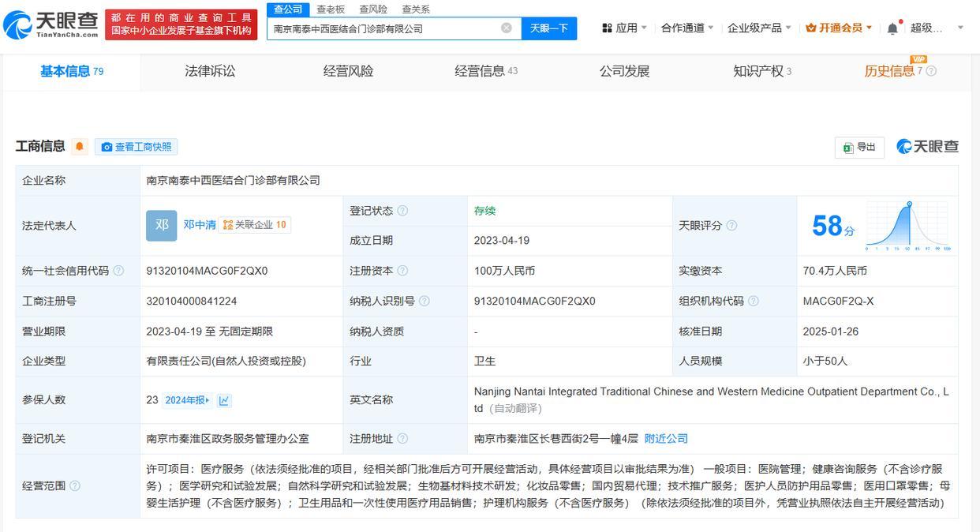Expand the 2024年报 year selector
Image resolution: width=980 pixels, height=532 pixels.
[x=187, y=400]
